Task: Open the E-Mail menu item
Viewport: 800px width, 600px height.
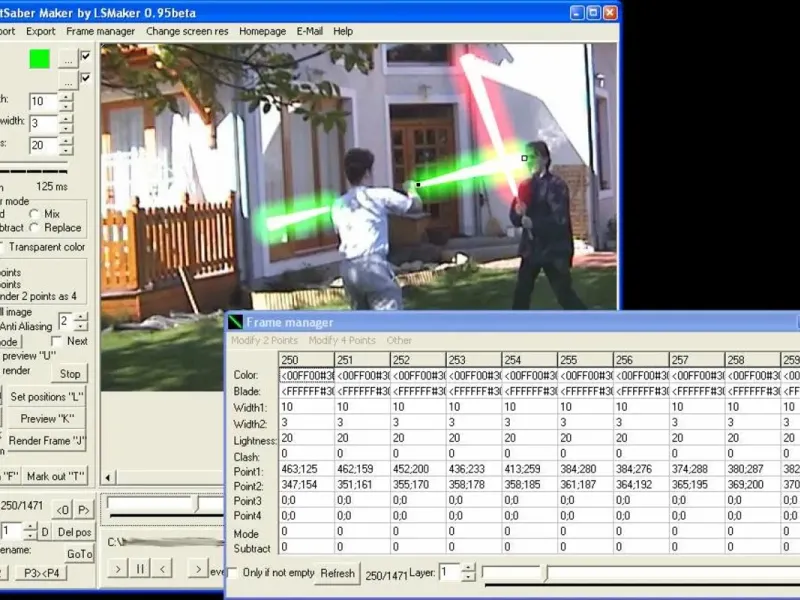Action: pos(310,31)
